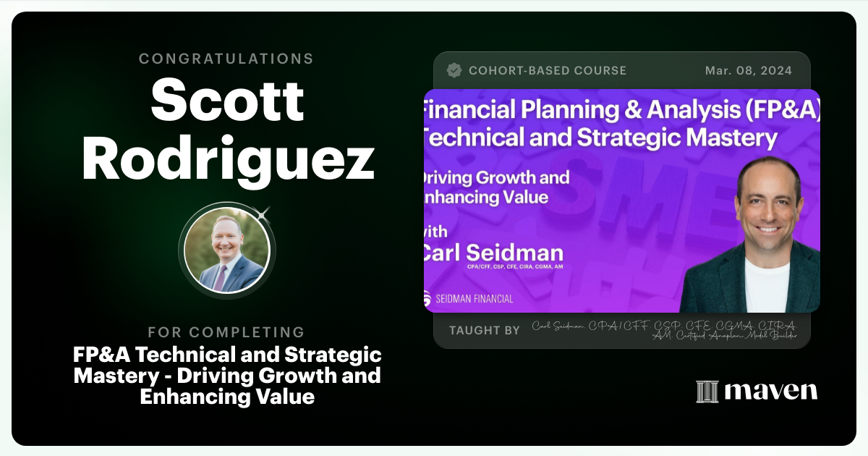Click the verified badge icon beside Cohort-Based Course
Screen dimensions: 868x456
tap(454, 70)
